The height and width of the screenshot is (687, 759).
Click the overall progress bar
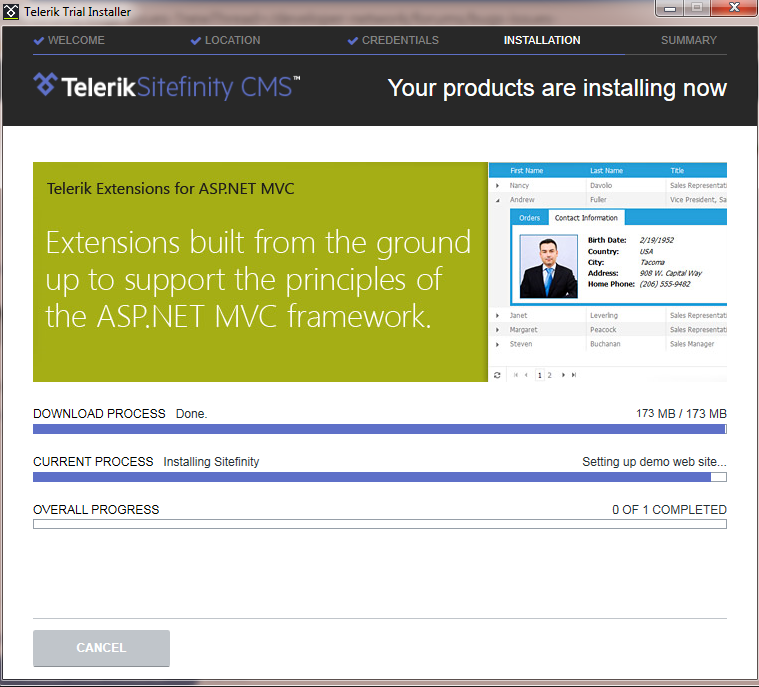tap(380, 524)
